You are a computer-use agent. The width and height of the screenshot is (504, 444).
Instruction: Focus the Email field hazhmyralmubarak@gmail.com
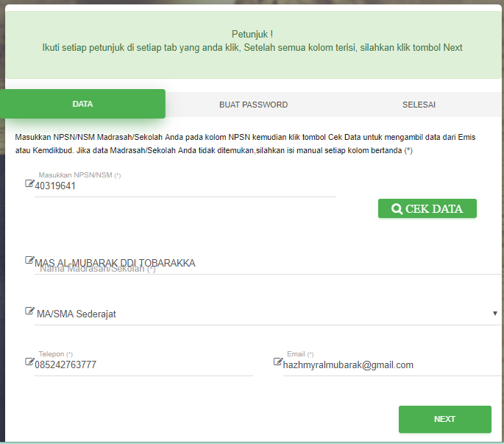click(392, 365)
